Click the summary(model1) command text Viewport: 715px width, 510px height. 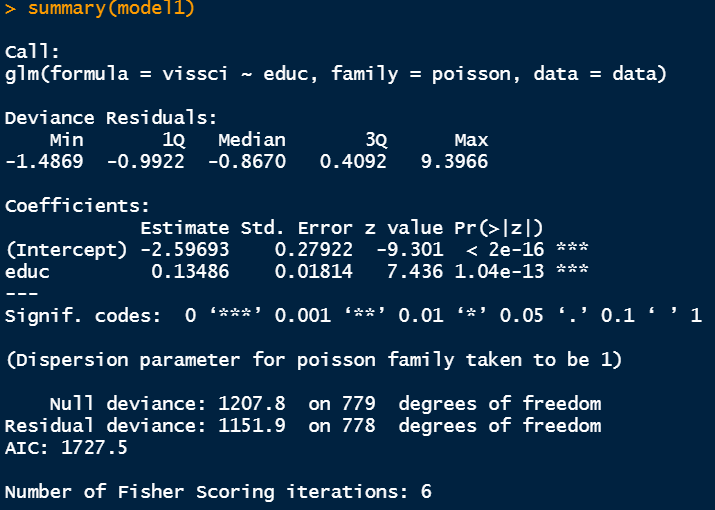[x=112, y=9]
